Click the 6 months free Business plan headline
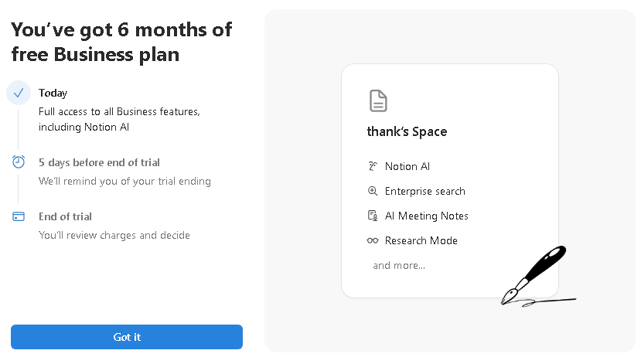 tap(121, 42)
